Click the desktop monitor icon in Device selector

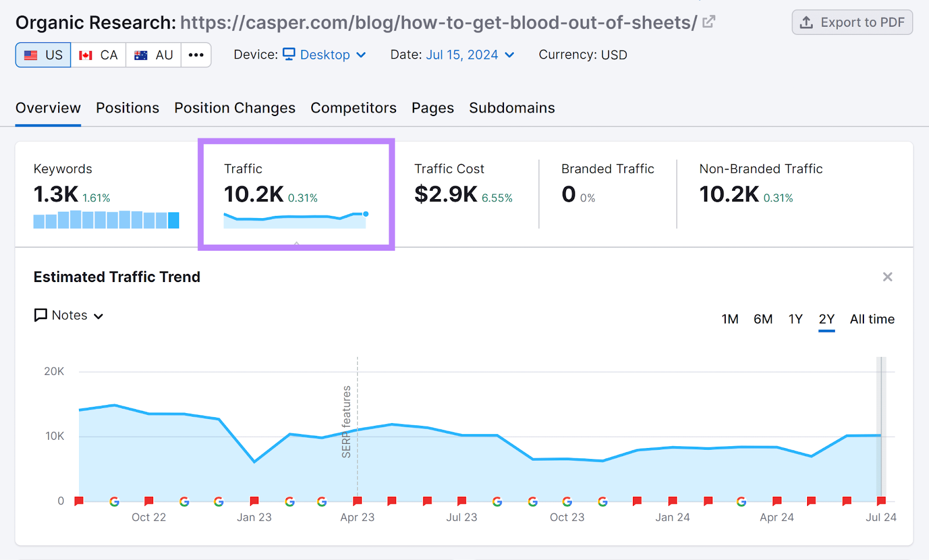click(x=289, y=54)
